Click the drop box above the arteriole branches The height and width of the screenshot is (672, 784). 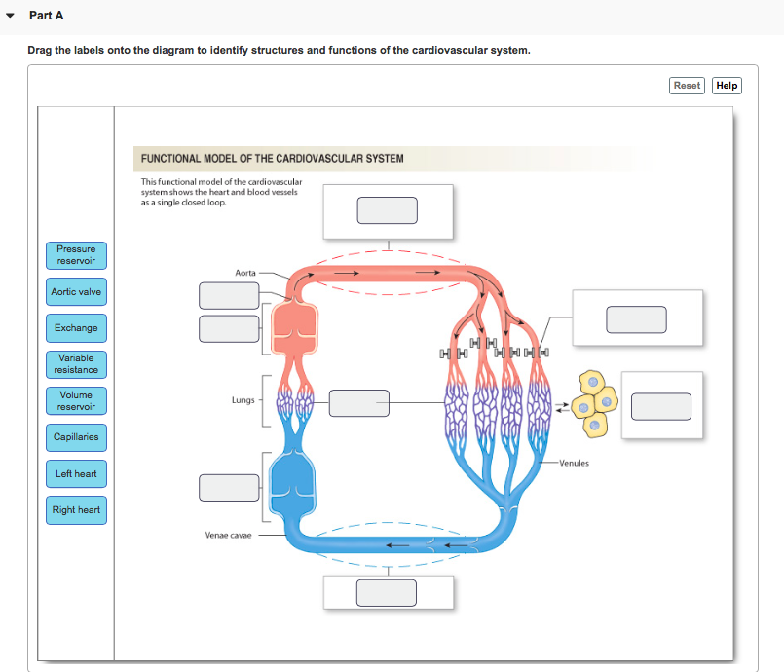(x=637, y=318)
